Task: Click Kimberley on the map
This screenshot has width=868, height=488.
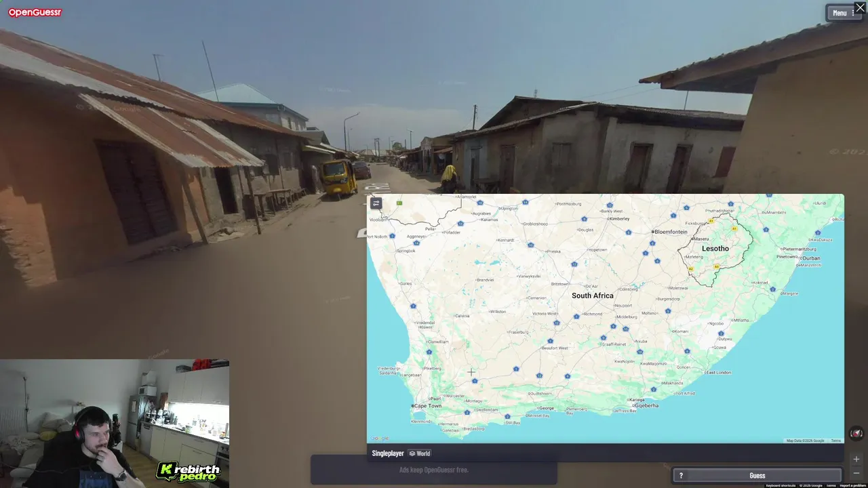Action: coord(619,219)
